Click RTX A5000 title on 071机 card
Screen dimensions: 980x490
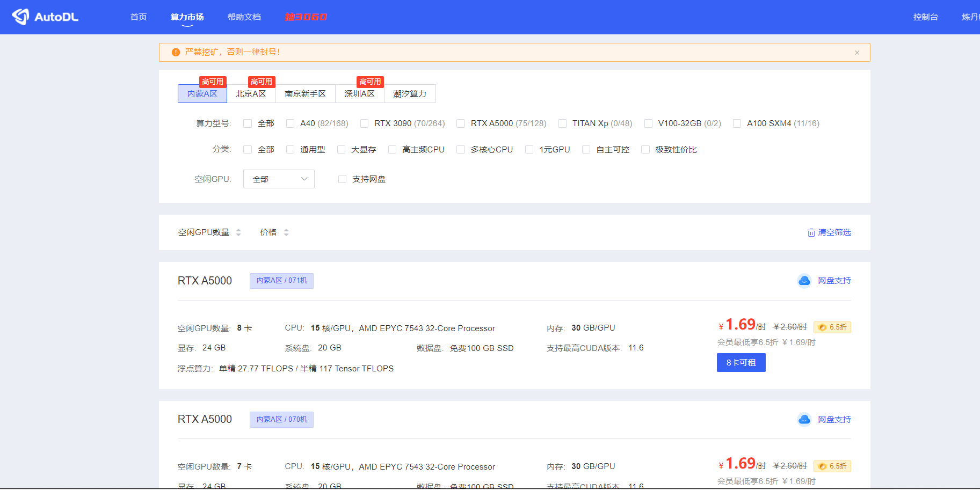205,281
